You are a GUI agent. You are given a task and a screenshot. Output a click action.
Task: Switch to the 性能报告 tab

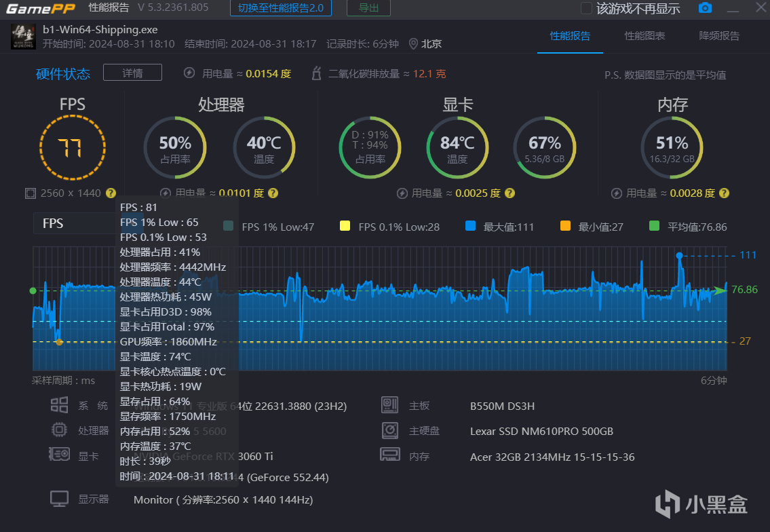pyautogui.click(x=570, y=36)
